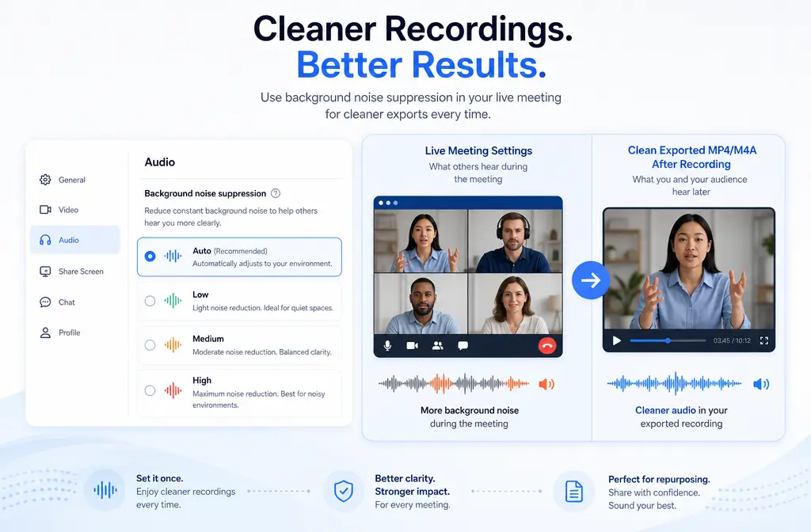Click the shield checkmark icon
Image resolution: width=811 pixels, height=532 pixels.
(344, 491)
